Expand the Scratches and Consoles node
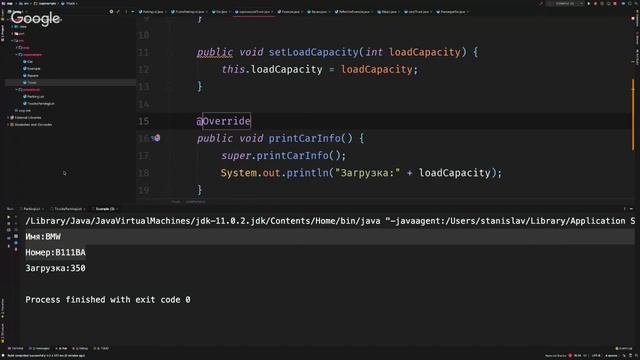 tap(8, 124)
